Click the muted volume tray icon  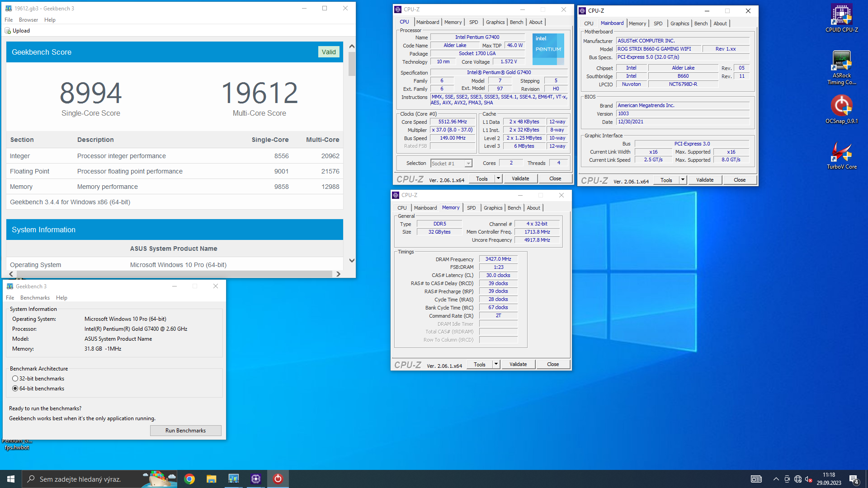coord(808,479)
